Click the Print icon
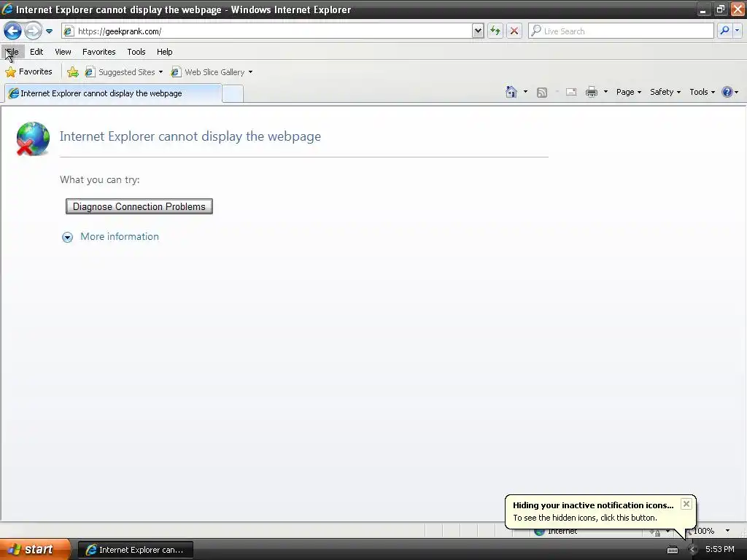747x560 pixels. point(591,92)
